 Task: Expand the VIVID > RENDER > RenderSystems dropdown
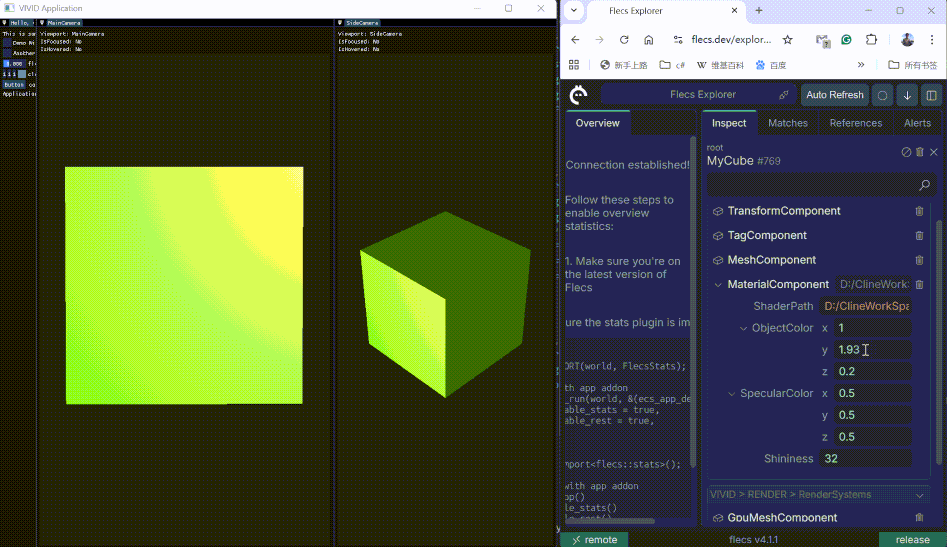click(x=919, y=495)
